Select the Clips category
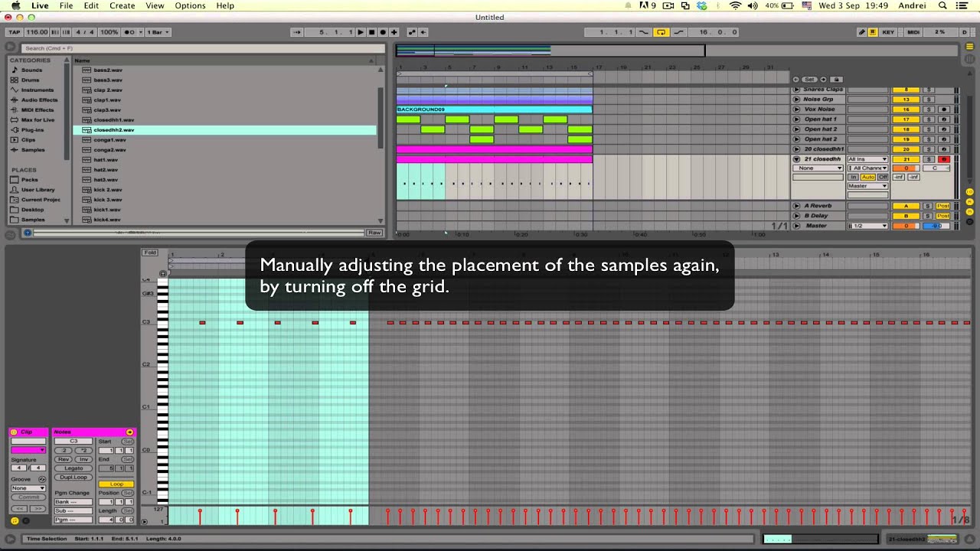980x551 pixels. pyautogui.click(x=28, y=139)
